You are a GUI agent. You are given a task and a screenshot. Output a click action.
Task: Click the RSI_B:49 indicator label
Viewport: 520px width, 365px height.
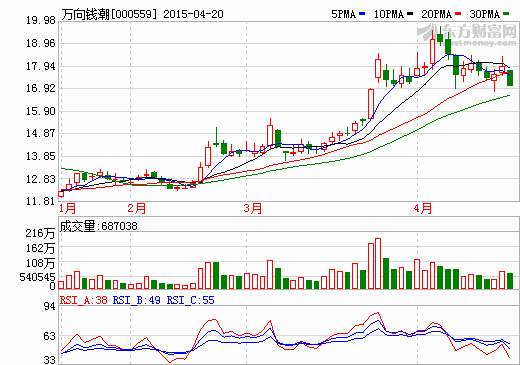[137, 300]
